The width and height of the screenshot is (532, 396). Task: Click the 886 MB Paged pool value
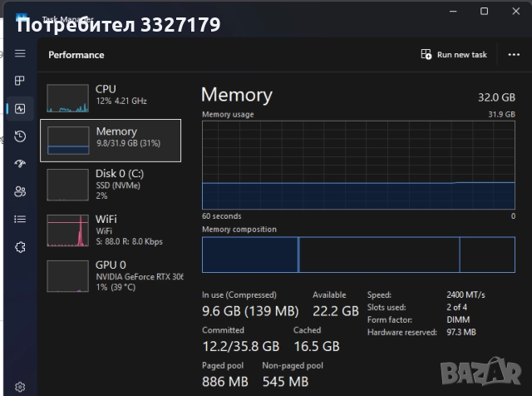(x=225, y=381)
